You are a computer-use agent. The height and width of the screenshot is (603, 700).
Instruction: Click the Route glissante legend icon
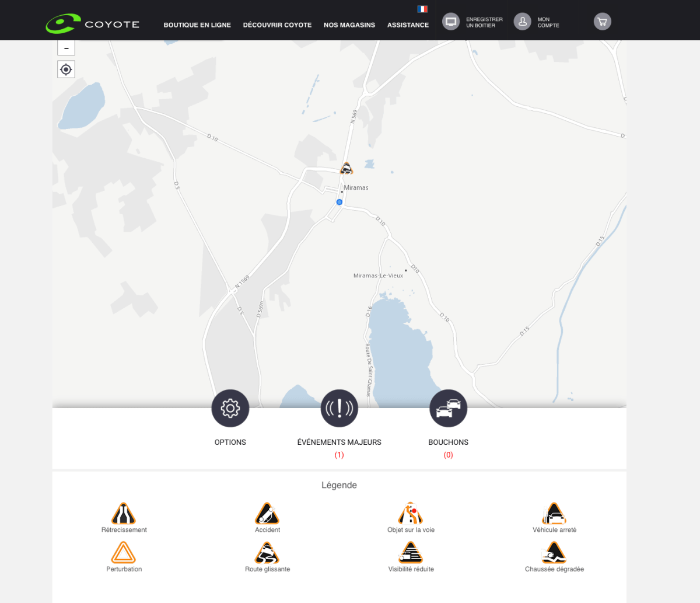[267, 553]
